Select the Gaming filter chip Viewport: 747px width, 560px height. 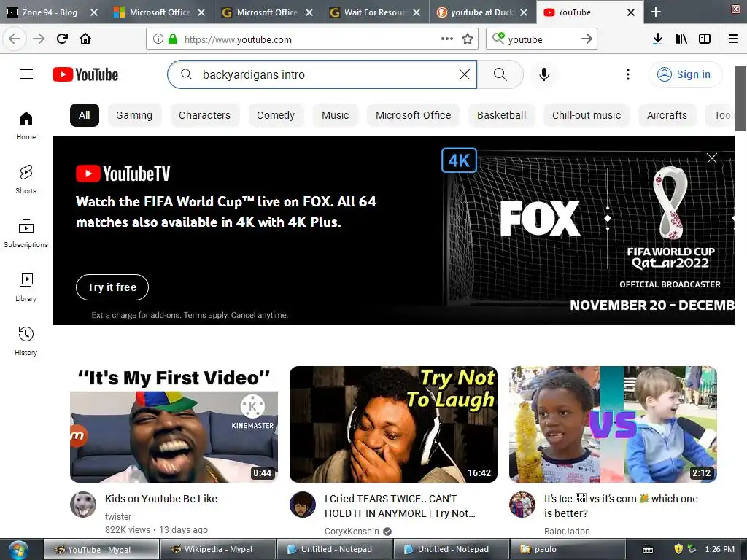[x=134, y=115]
